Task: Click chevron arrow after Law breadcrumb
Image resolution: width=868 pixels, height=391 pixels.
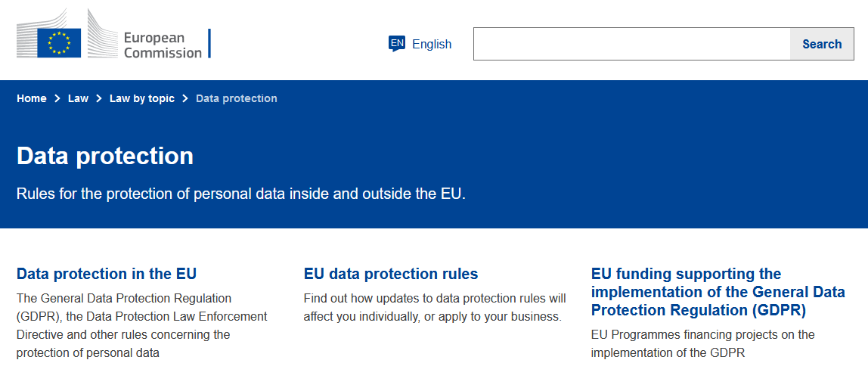Action: click(99, 98)
